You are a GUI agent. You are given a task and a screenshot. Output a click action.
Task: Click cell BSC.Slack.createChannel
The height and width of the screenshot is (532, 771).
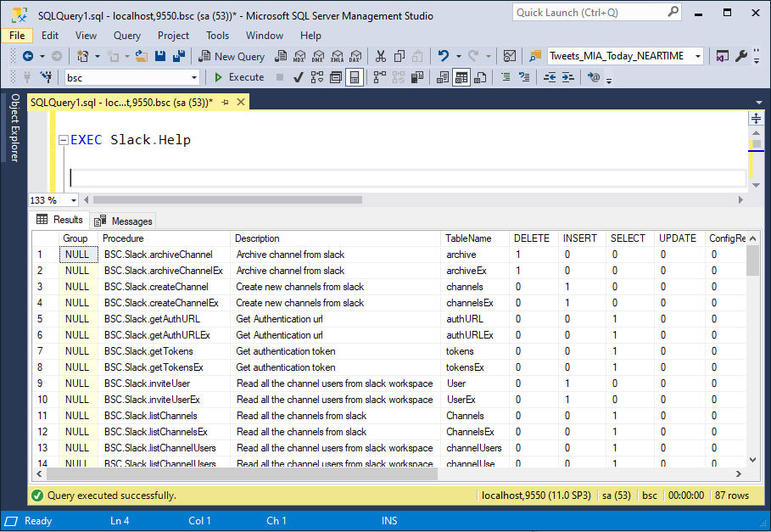click(x=165, y=287)
